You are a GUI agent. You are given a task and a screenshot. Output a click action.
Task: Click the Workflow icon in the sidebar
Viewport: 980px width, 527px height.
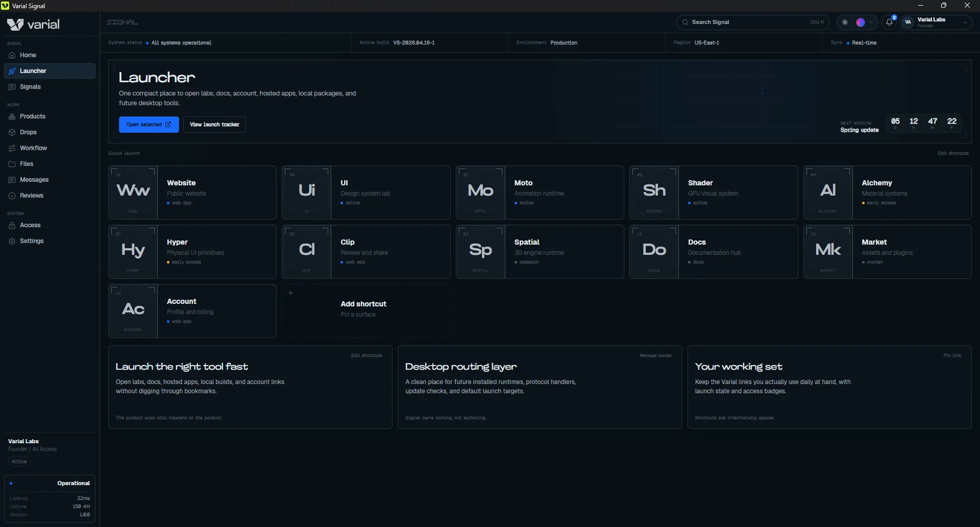(x=12, y=148)
